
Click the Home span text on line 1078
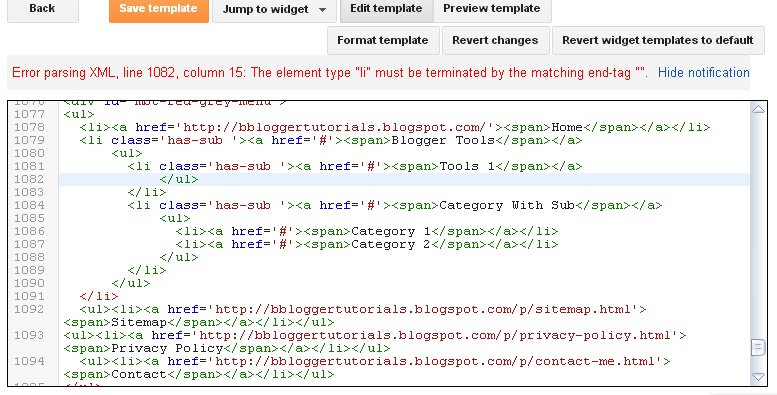[567, 127]
